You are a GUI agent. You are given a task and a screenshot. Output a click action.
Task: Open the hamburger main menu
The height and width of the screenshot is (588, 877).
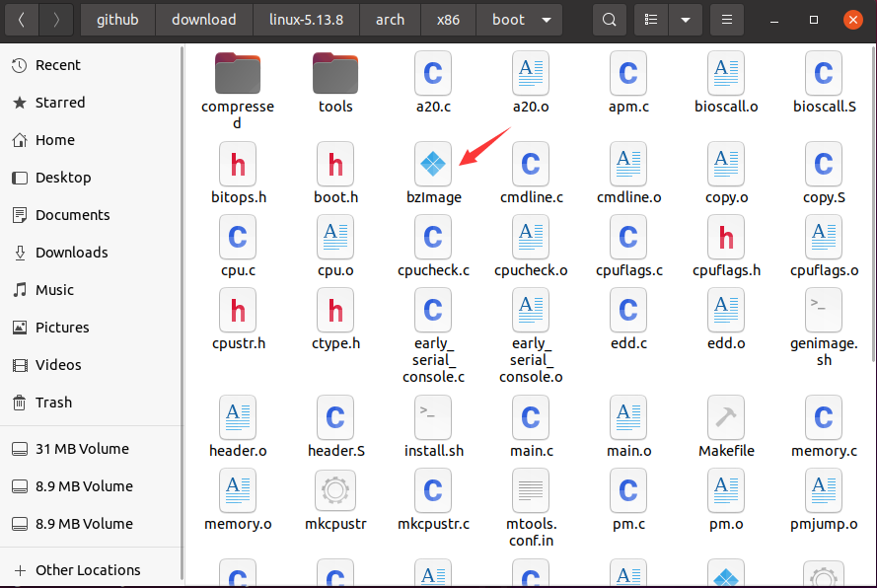tap(726, 20)
